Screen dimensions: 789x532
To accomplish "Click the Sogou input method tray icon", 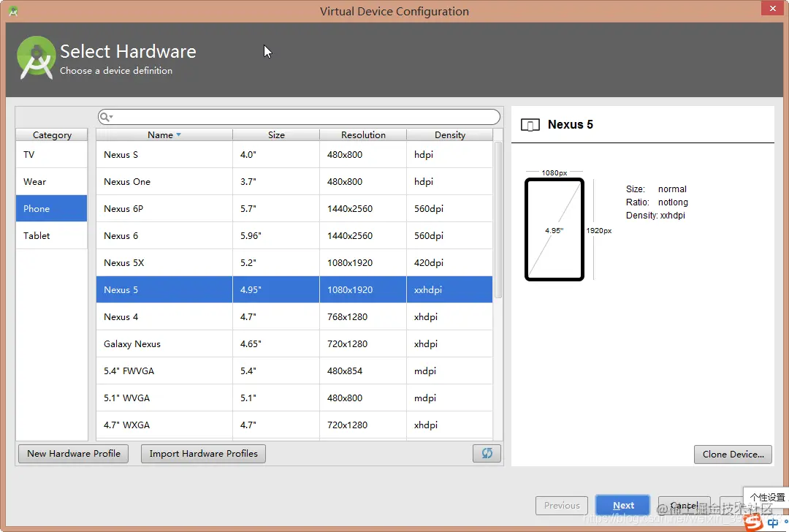I will click(x=753, y=522).
